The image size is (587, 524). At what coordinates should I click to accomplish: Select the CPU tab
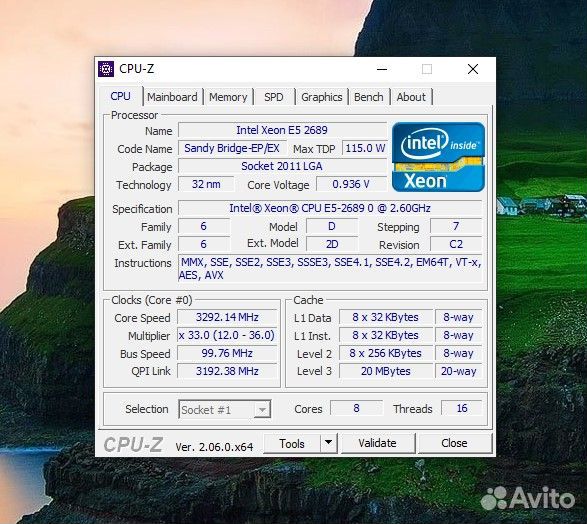pyautogui.click(x=121, y=96)
